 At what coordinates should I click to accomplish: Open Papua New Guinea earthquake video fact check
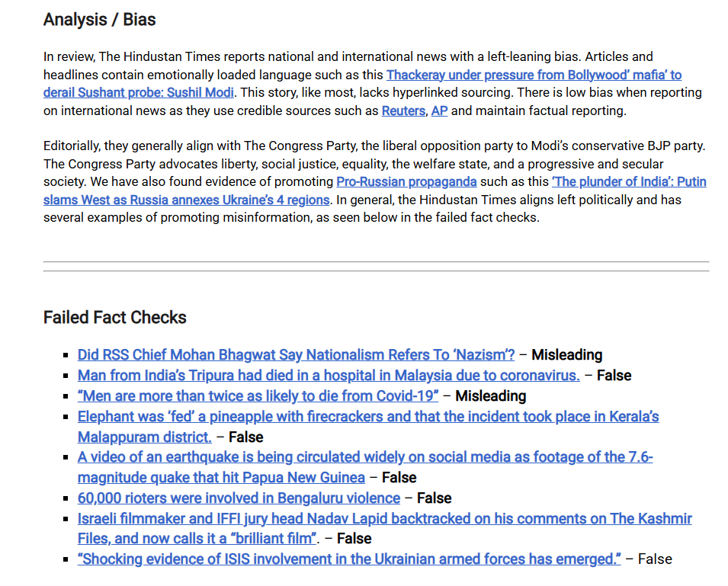[365, 457]
